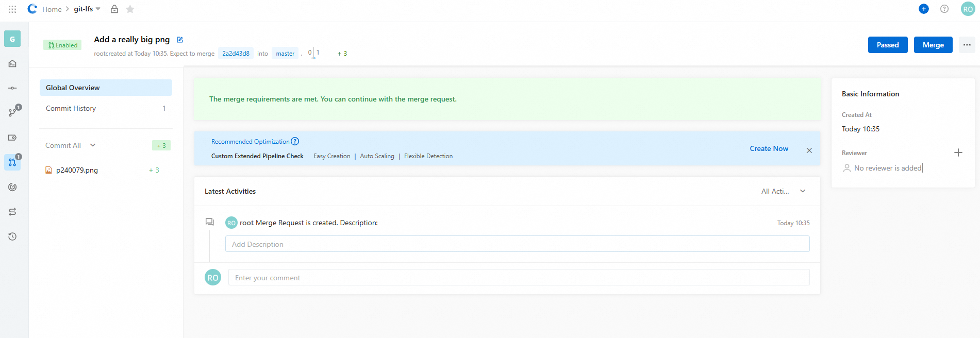Click the Latest Activities heading
The height and width of the screenshot is (338, 980).
coord(230,191)
